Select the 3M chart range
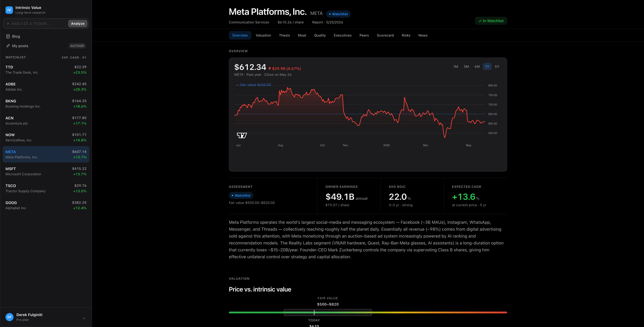Screen dimensions: 644x327 point(466,66)
